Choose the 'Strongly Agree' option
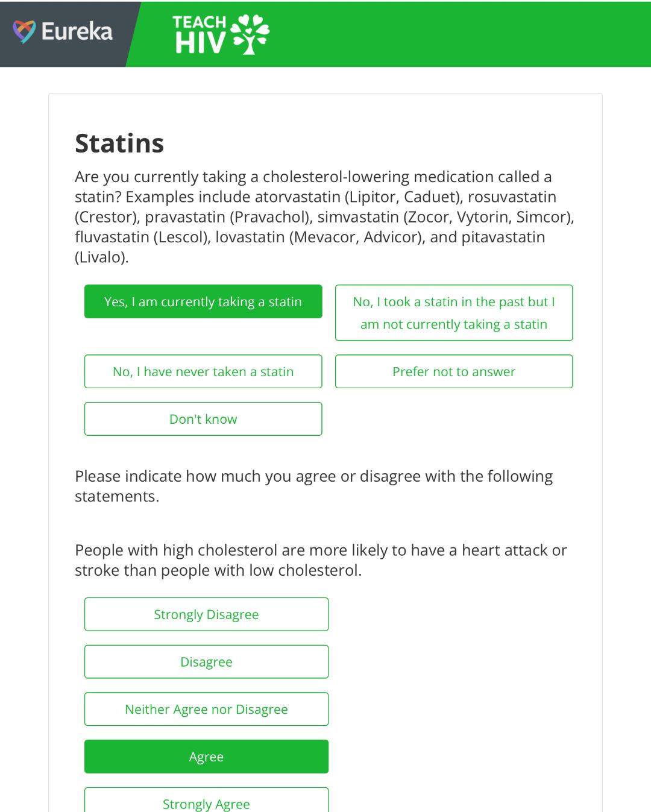The height and width of the screenshot is (812, 651). coord(206,802)
